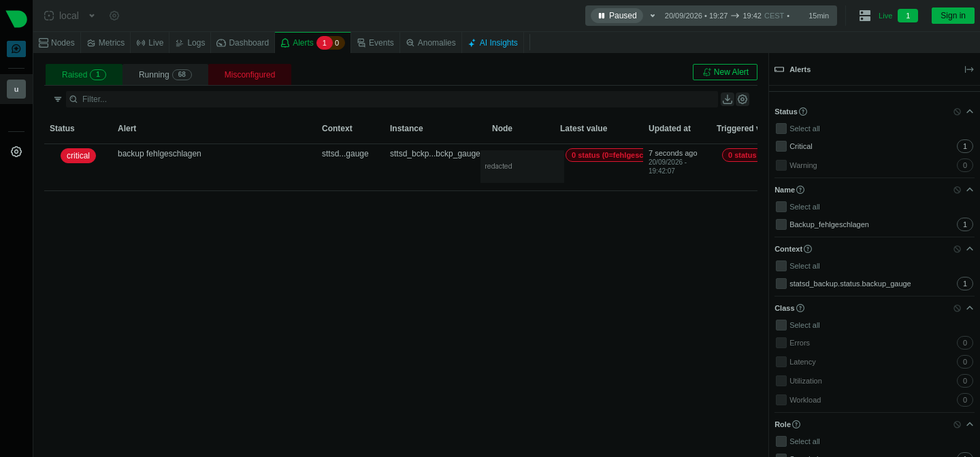Show help for the Class filter
The width and height of the screenshot is (980, 457).
[x=800, y=308]
